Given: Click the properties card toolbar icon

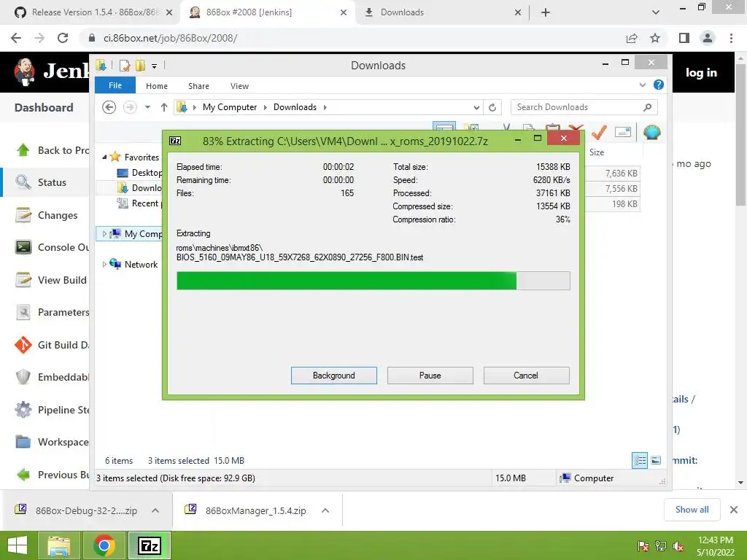Looking at the screenshot, I should click(623, 132).
